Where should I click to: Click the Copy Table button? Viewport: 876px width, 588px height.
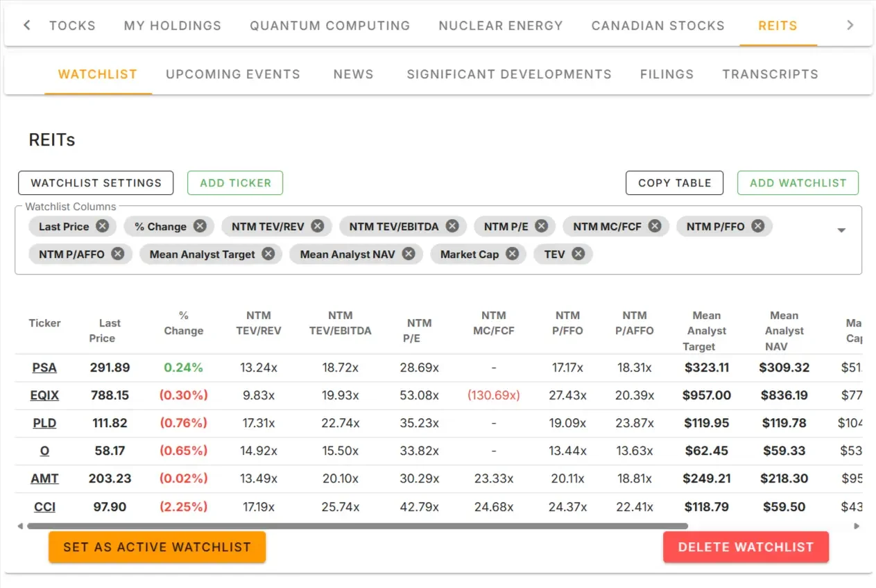(675, 183)
